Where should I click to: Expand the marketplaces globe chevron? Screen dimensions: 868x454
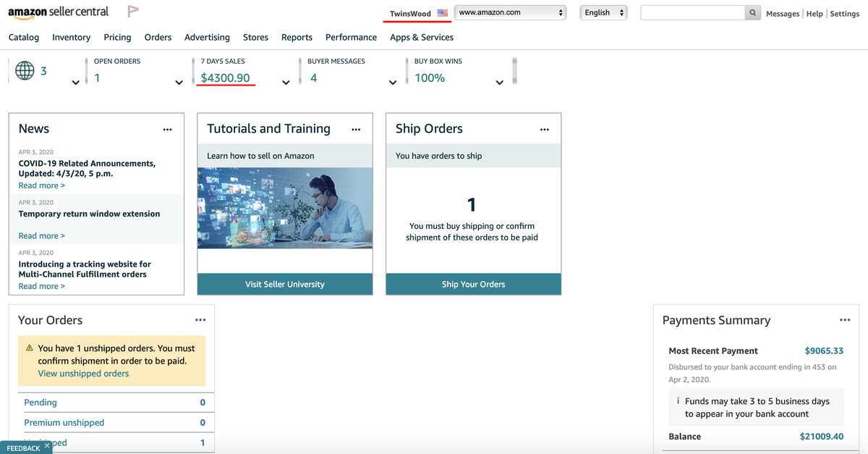(75, 83)
